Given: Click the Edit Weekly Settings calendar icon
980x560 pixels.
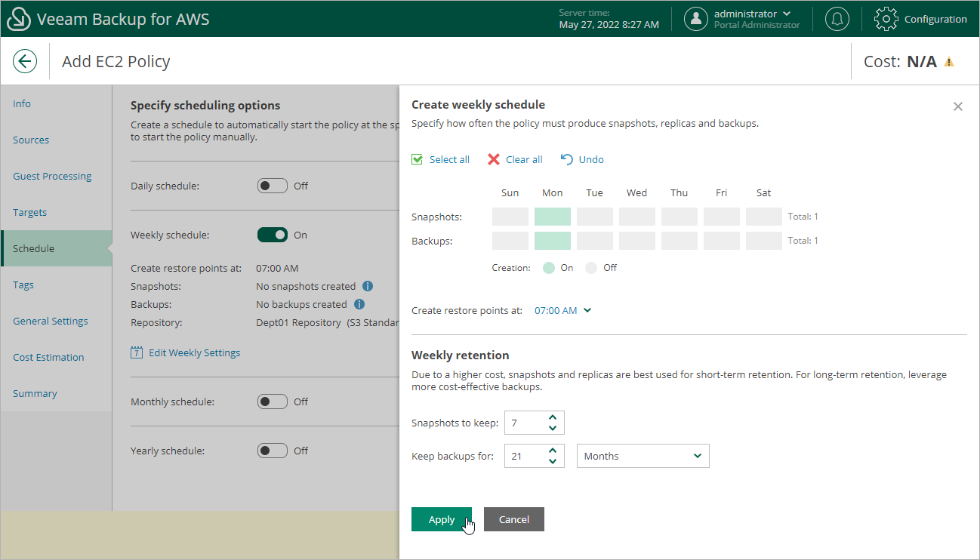Looking at the screenshot, I should [137, 352].
